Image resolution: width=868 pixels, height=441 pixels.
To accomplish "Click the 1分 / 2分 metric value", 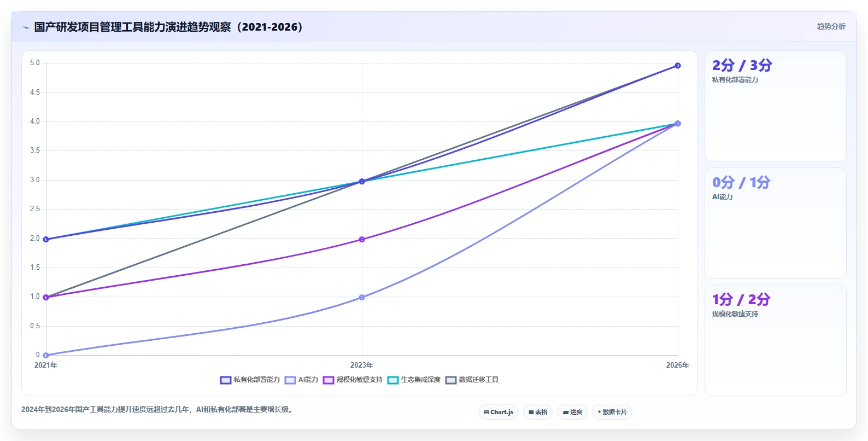I will click(x=741, y=300).
